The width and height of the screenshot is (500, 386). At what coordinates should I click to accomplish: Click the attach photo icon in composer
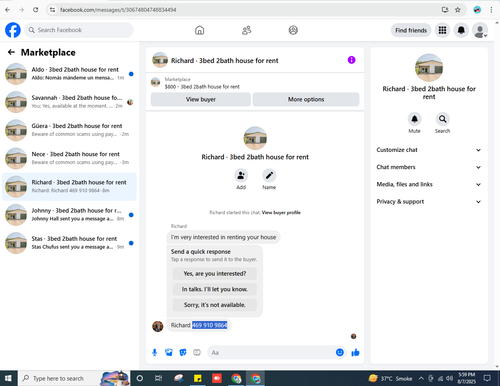[x=169, y=352]
